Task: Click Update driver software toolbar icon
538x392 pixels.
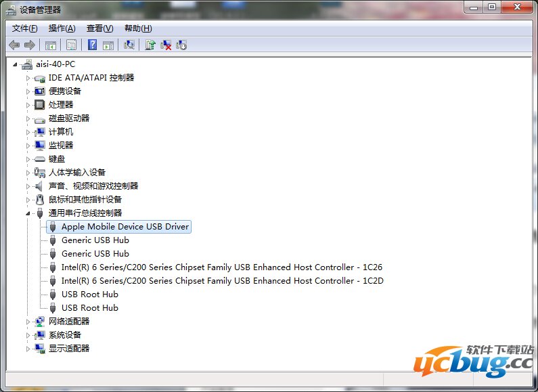Action: 150,45
